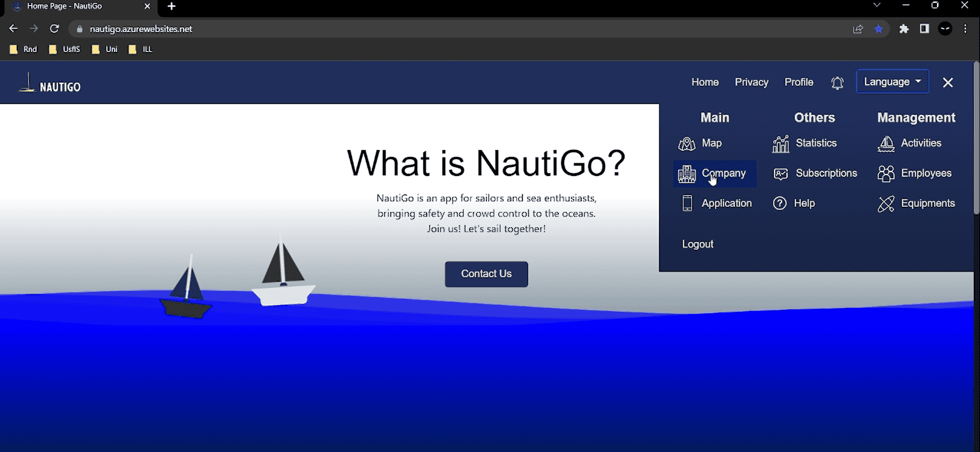980x452 pixels.
Task: Open the Uni bookmarks folder
Action: [105, 49]
